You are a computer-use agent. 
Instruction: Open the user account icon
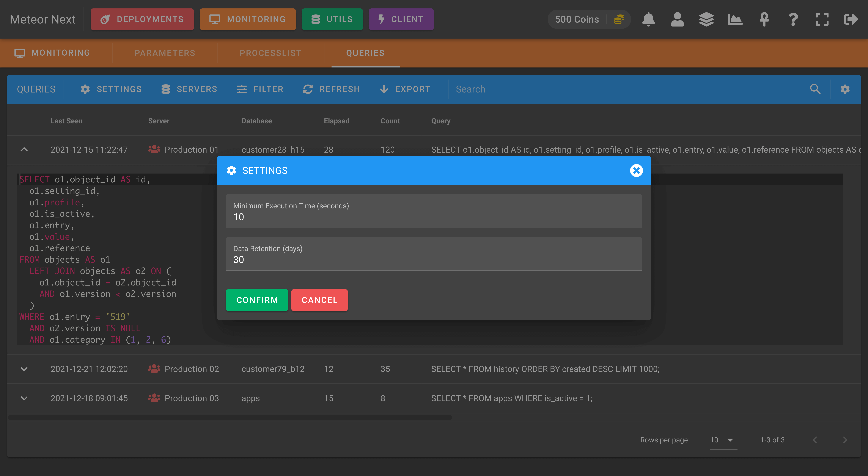(677, 19)
